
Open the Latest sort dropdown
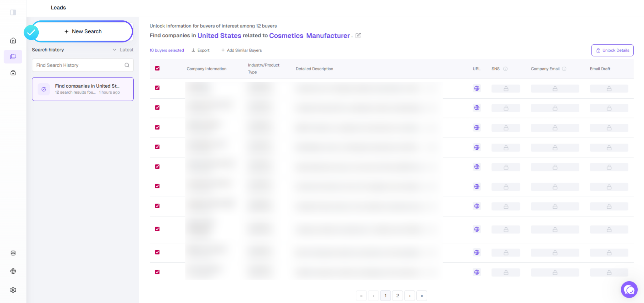(x=123, y=50)
